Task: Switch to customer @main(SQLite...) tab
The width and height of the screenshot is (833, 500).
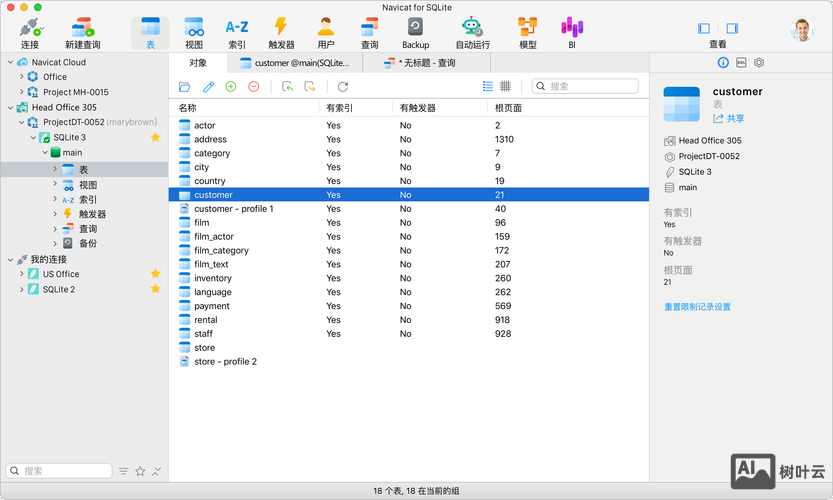Action: click(295, 63)
